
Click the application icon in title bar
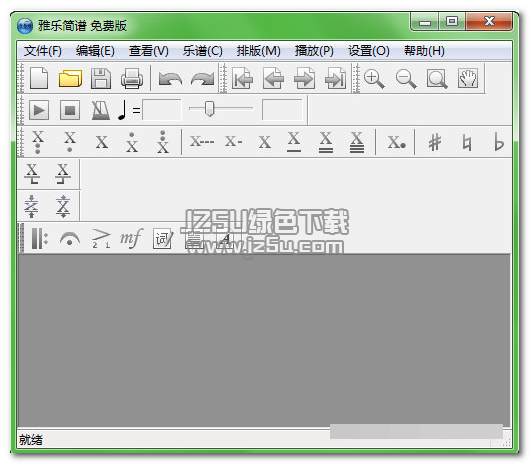(25, 26)
